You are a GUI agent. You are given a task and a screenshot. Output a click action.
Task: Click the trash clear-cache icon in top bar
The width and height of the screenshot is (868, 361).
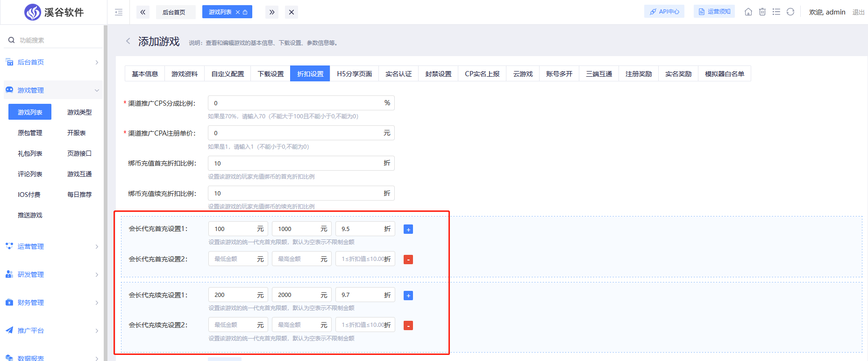[762, 12]
